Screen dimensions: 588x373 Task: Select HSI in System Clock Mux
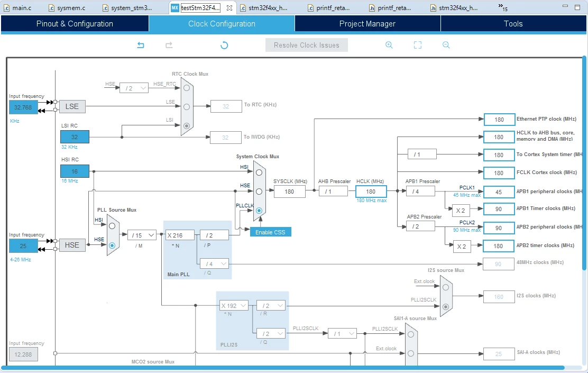click(x=259, y=172)
